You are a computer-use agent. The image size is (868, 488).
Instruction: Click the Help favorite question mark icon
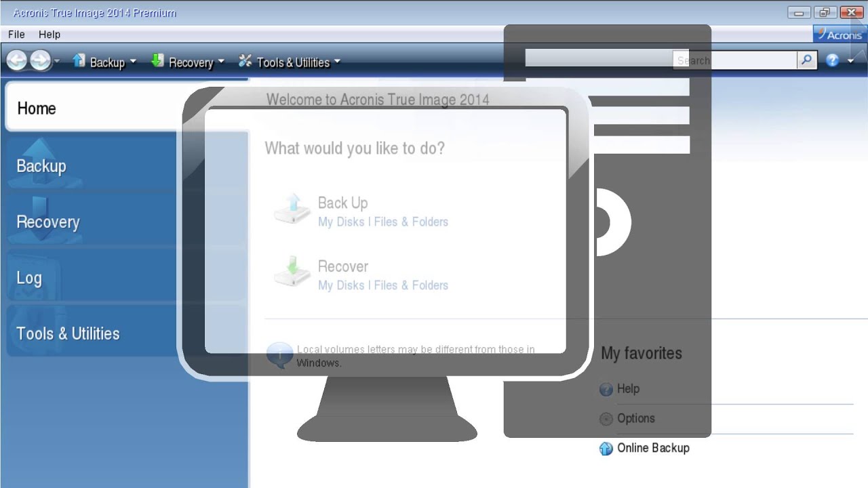[x=606, y=390]
